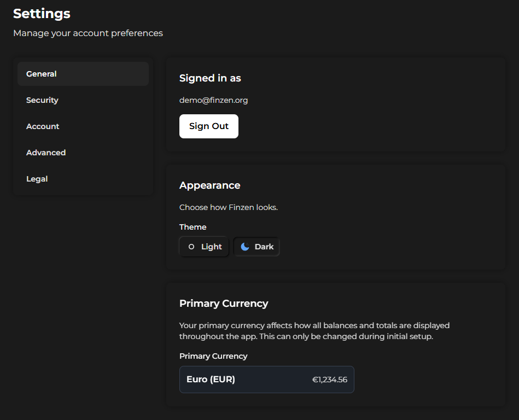Click the demo@finzen.org email address
The width and height of the screenshot is (519, 420).
tap(213, 100)
